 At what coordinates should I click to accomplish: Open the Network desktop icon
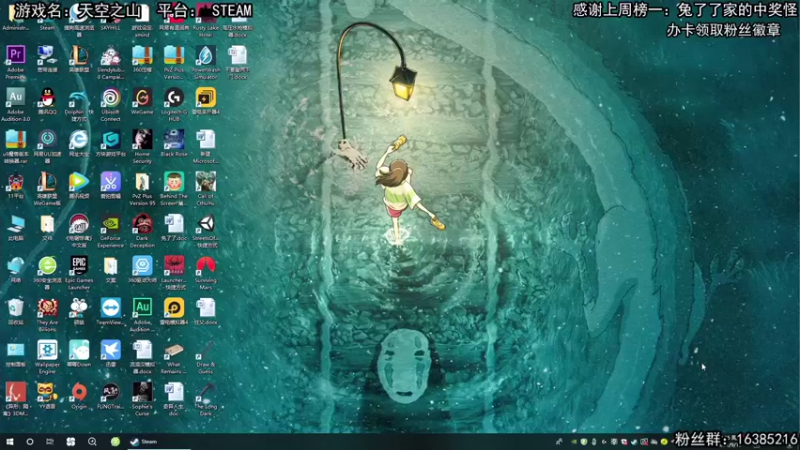(x=16, y=266)
